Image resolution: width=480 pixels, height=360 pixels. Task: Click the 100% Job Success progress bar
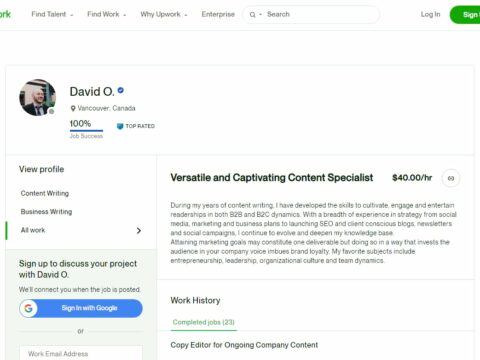tap(86, 130)
